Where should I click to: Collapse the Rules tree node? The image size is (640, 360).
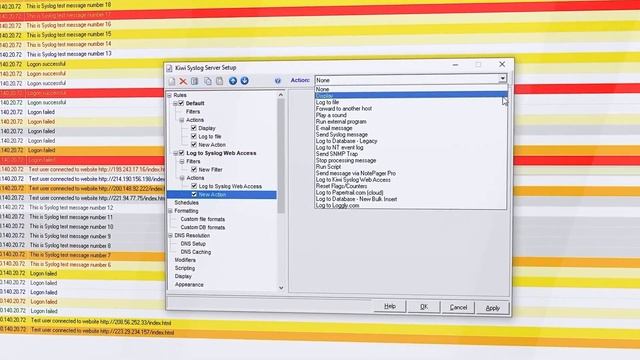170,95
